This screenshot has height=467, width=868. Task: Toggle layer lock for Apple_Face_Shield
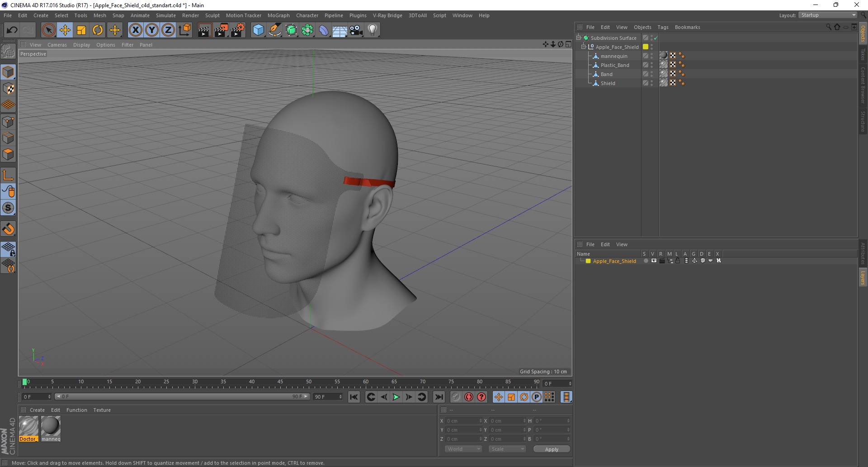(x=678, y=261)
